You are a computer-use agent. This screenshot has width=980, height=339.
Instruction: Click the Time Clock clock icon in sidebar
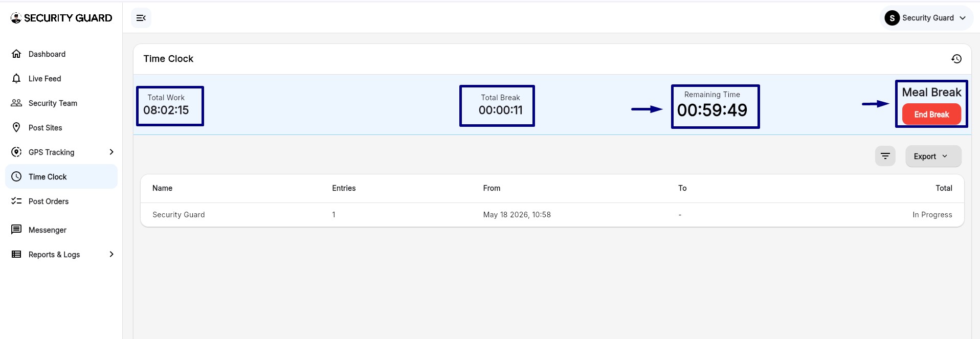coord(16,176)
